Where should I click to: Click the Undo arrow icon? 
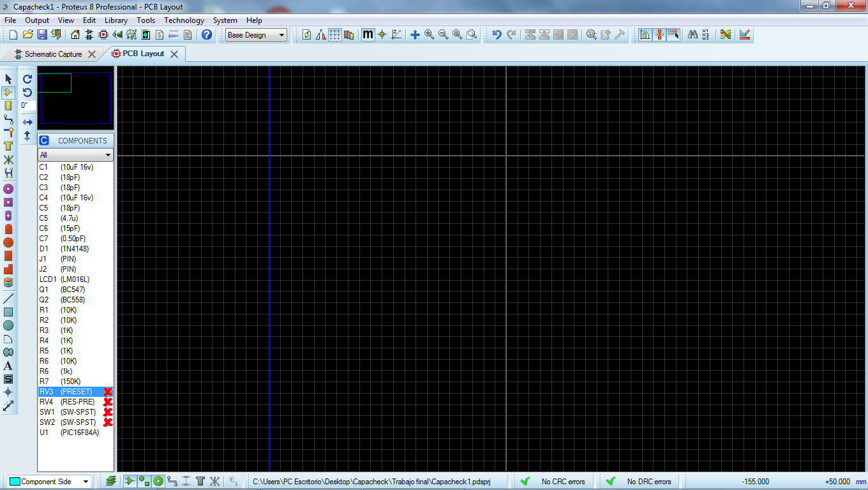pyautogui.click(x=497, y=34)
